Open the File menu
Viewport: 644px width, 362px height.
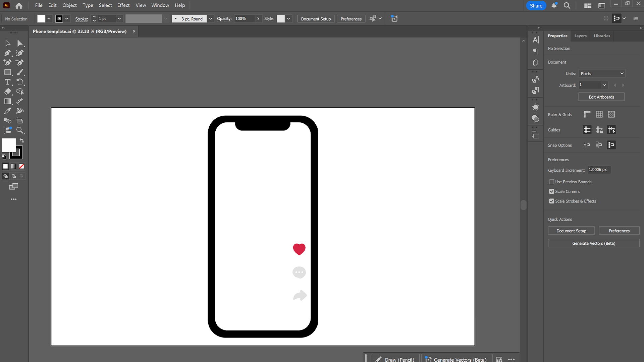click(x=39, y=5)
